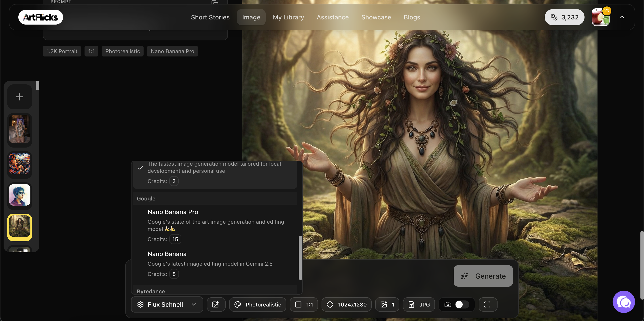This screenshot has height=321, width=644.
Task: Select the 1:1 aspect ratio icon
Action: point(299,304)
